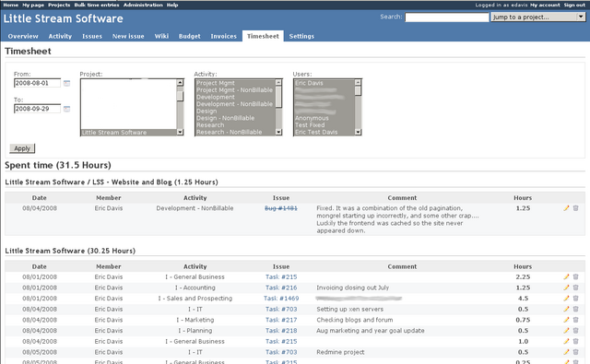Select Development - NonBillable in Activity list
Image resolution: width=590 pixels, height=364 pixels.
pyautogui.click(x=234, y=104)
